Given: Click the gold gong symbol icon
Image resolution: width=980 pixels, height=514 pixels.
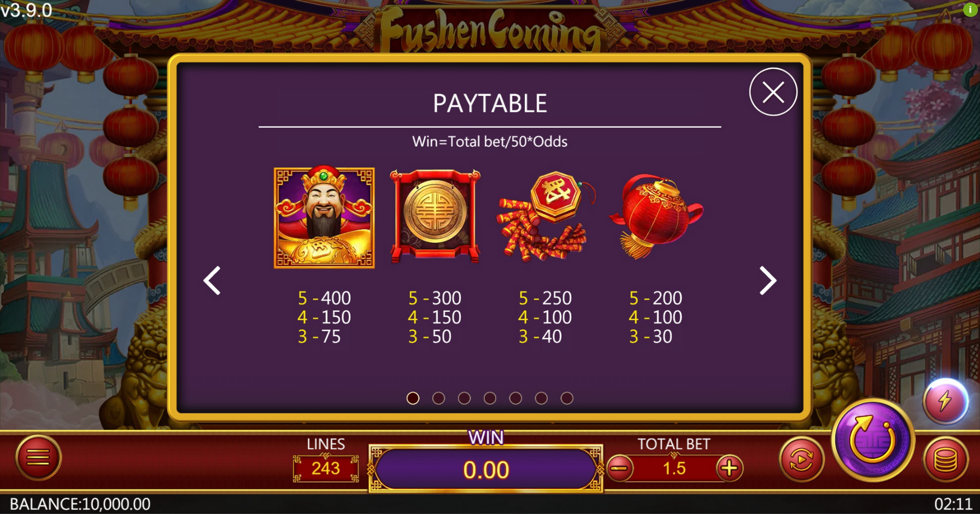Looking at the screenshot, I should [x=435, y=216].
